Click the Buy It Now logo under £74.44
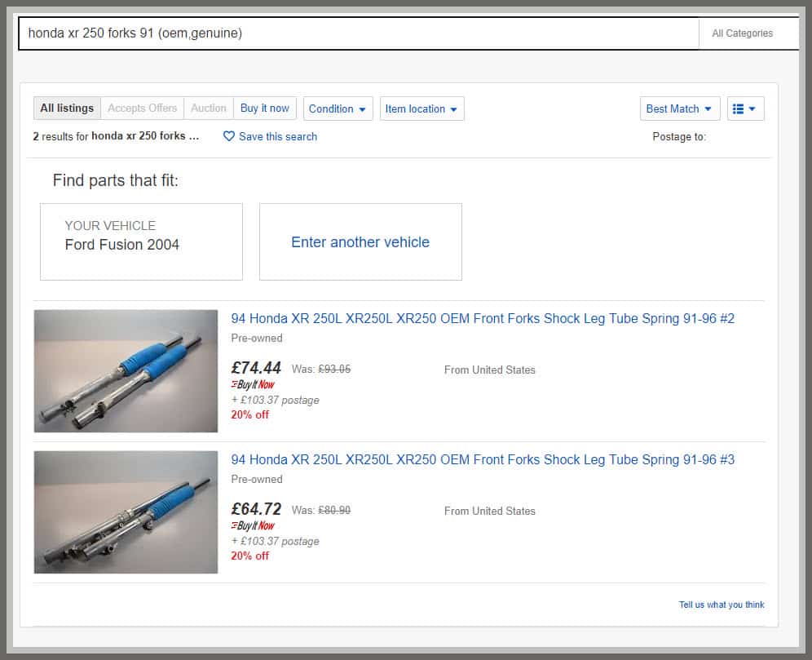The height and width of the screenshot is (660, 812). (x=253, y=384)
